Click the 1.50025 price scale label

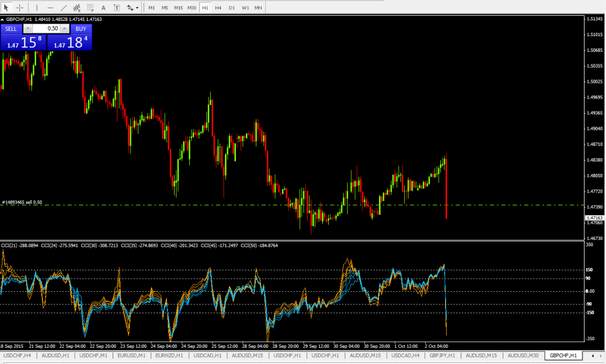595,82
